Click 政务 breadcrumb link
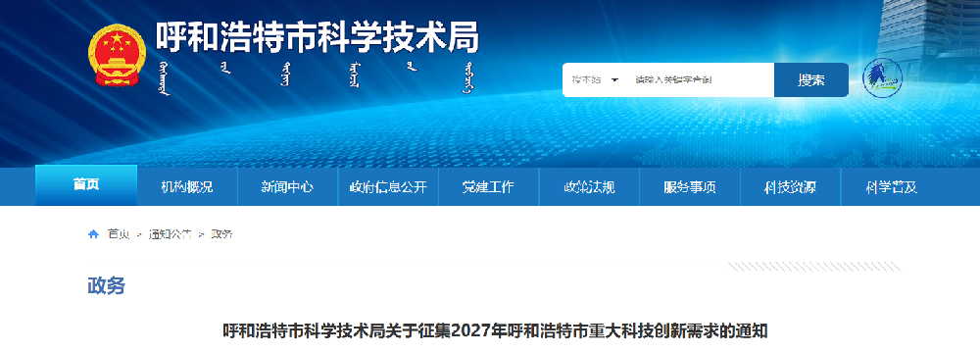The height and width of the screenshot is (353, 980). pos(221,234)
